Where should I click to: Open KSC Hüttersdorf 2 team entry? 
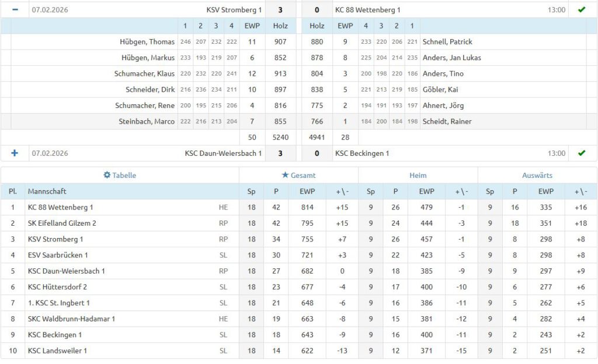coord(57,287)
